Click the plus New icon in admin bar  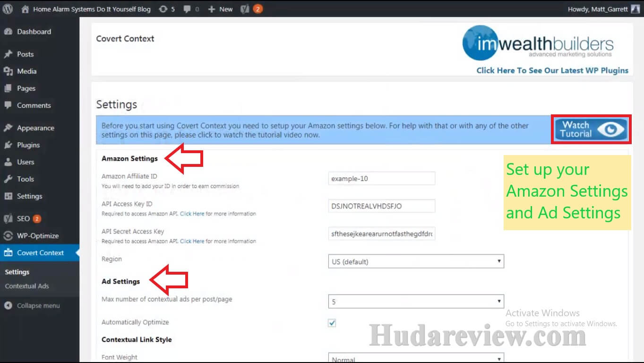click(212, 9)
